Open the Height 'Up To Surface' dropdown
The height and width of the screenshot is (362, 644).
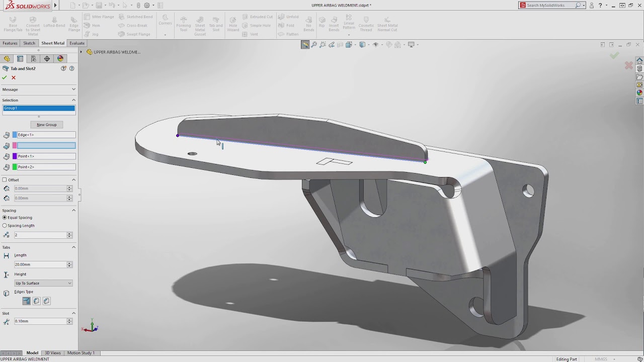click(x=43, y=283)
